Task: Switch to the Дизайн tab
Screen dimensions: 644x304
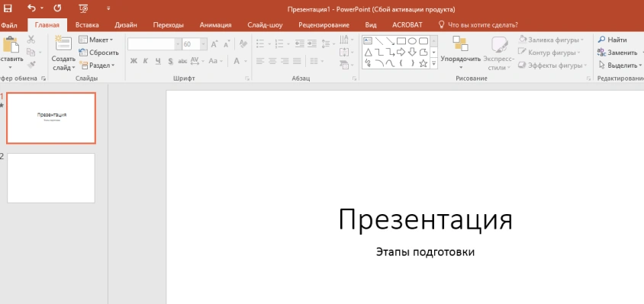Action: click(126, 25)
